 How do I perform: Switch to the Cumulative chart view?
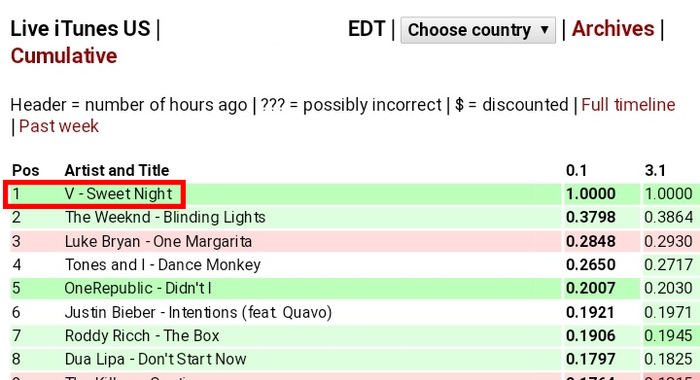64,56
